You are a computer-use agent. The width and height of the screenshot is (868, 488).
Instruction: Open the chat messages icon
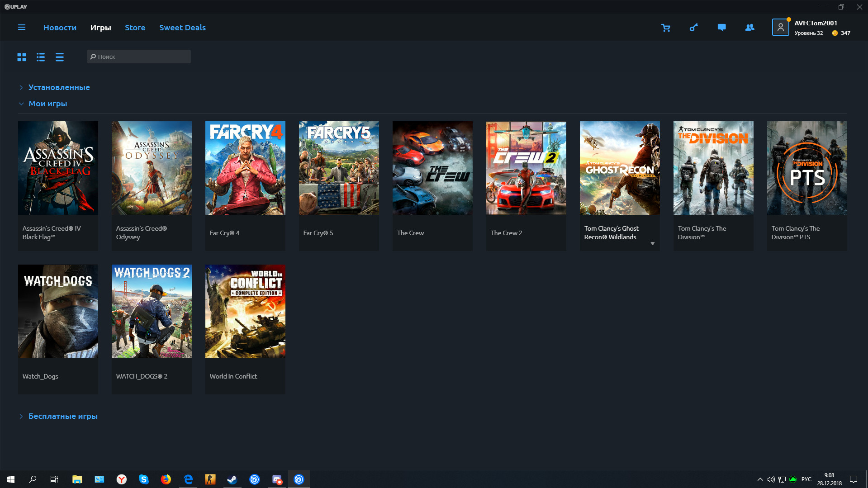[721, 28]
